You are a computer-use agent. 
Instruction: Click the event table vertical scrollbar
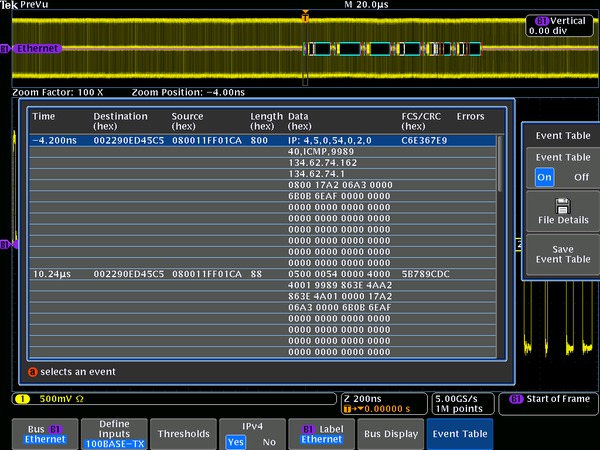click(501, 165)
